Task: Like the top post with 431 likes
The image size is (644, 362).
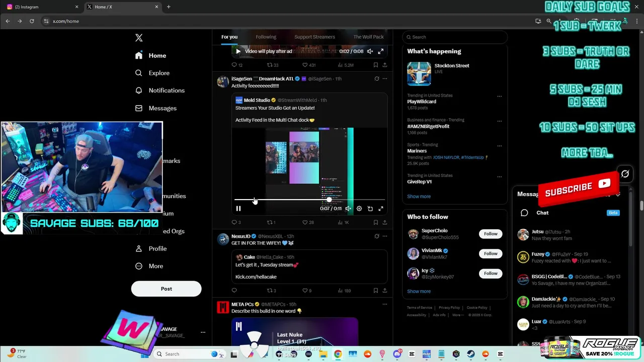Action: (x=309, y=65)
